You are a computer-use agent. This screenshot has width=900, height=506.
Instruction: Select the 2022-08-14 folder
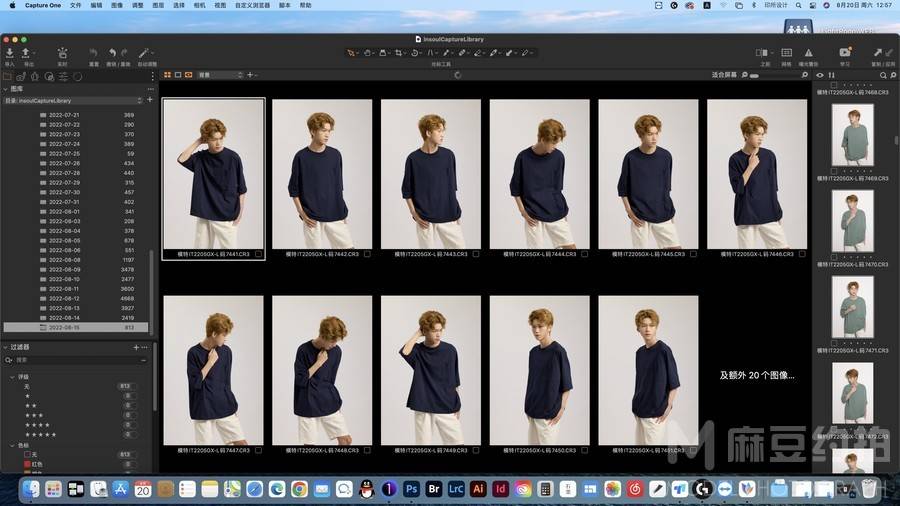click(76, 318)
